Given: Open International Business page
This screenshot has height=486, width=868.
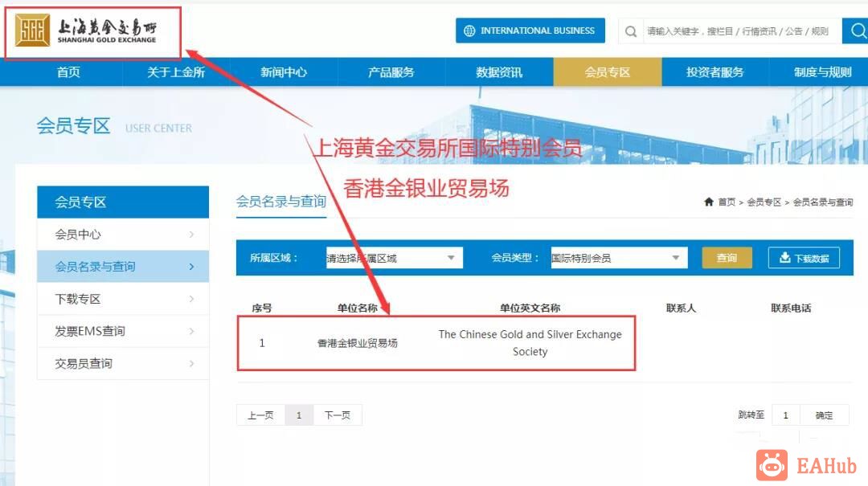Looking at the screenshot, I should click(530, 31).
